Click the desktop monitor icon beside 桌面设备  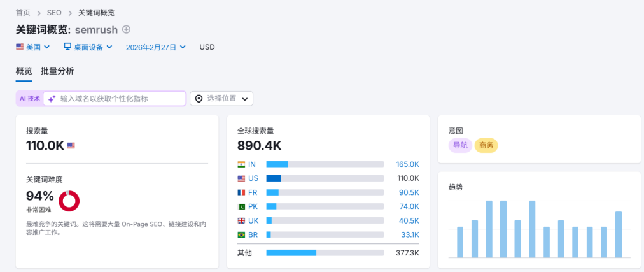click(67, 47)
